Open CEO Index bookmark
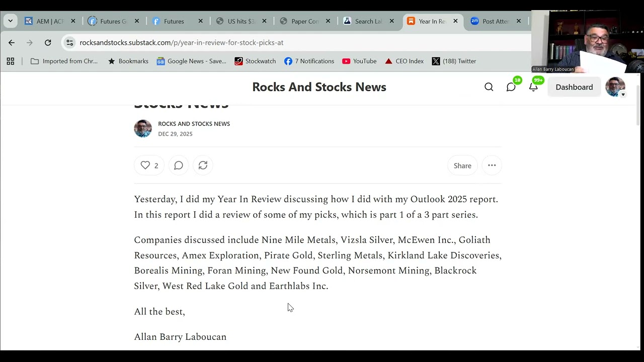The width and height of the screenshot is (644, 362). pyautogui.click(x=405, y=61)
